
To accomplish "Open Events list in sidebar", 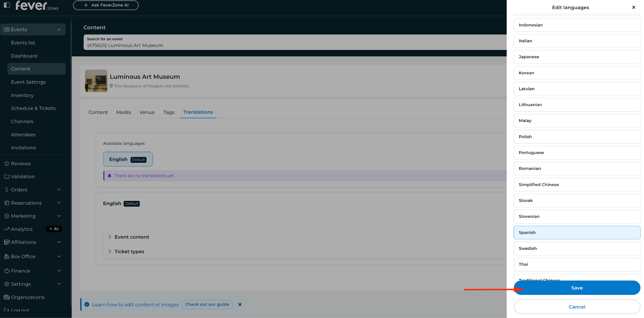I will tap(23, 43).
